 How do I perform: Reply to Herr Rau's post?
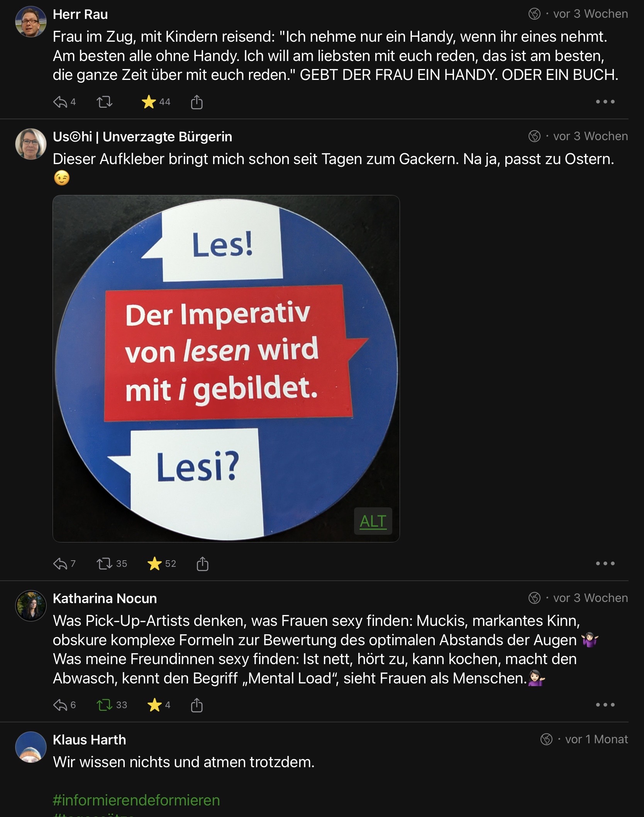coord(60,102)
